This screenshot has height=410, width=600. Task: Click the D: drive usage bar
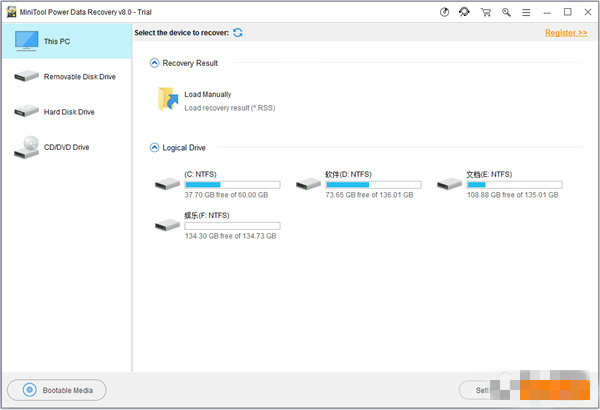(373, 185)
